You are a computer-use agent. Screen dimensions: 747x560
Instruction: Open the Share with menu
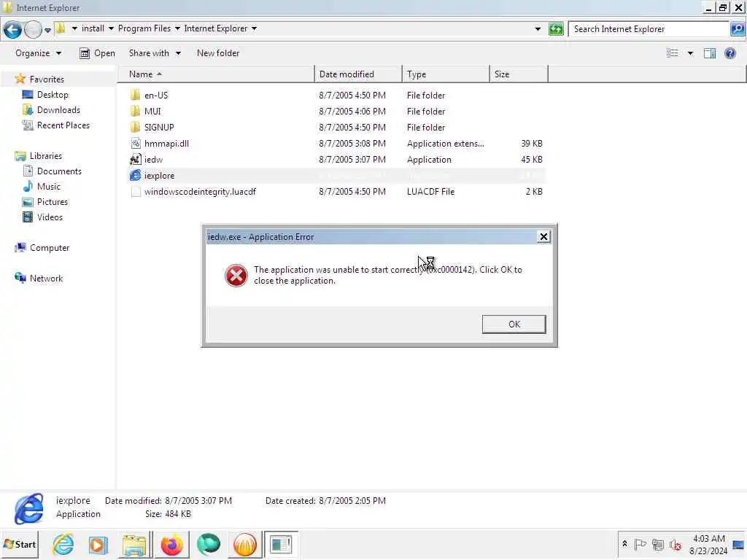pyautogui.click(x=155, y=52)
